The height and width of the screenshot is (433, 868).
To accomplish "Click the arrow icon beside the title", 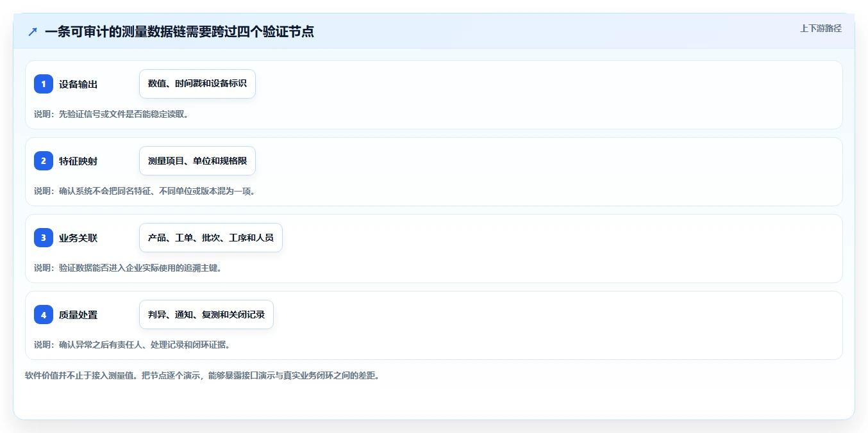I will pos(33,31).
